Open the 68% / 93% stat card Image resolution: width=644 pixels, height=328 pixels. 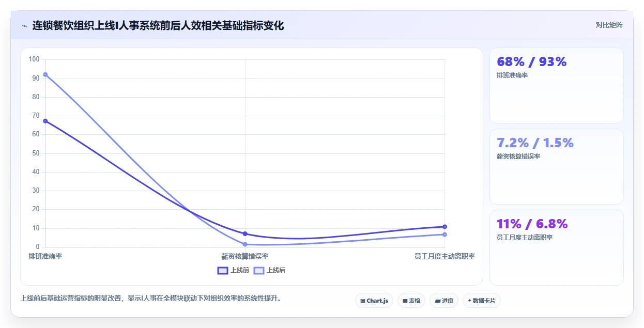pyautogui.click(x=557, y=85)
